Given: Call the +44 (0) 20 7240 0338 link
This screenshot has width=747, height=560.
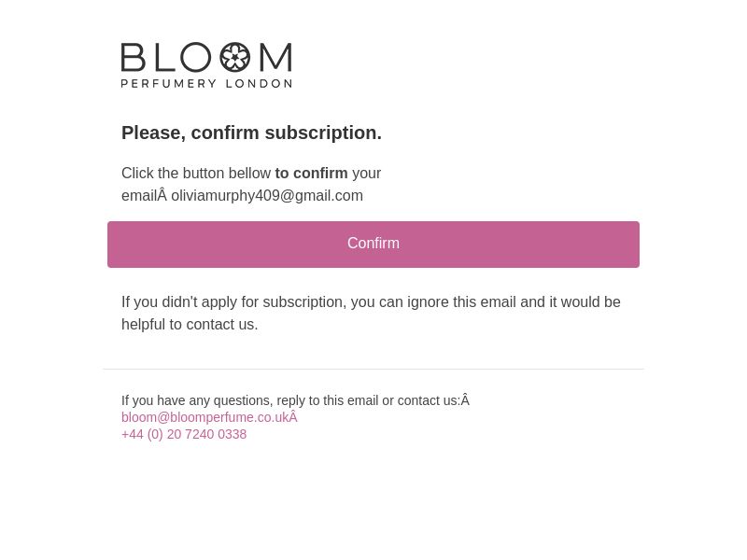Looking at the screenshot, I should [184, 434].
